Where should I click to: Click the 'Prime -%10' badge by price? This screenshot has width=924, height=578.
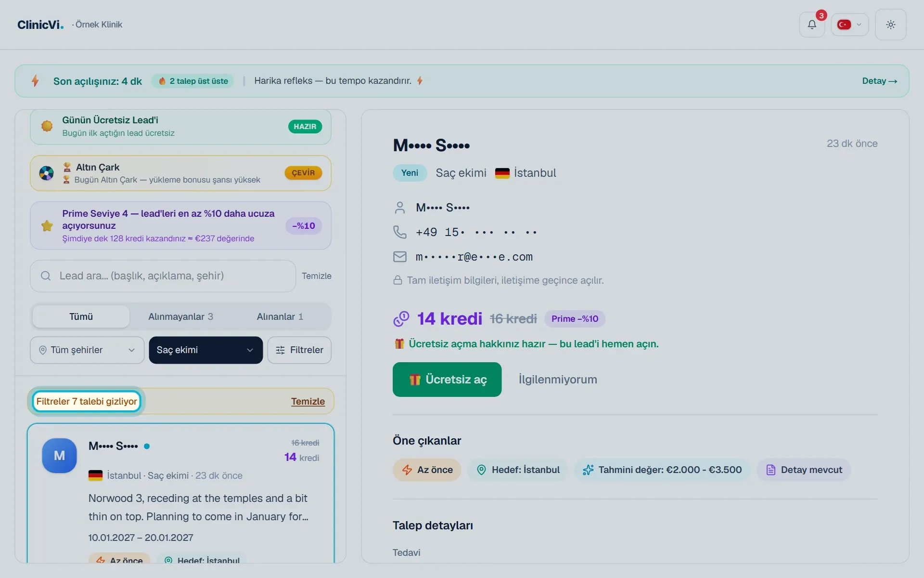click(x=575, y=319)
